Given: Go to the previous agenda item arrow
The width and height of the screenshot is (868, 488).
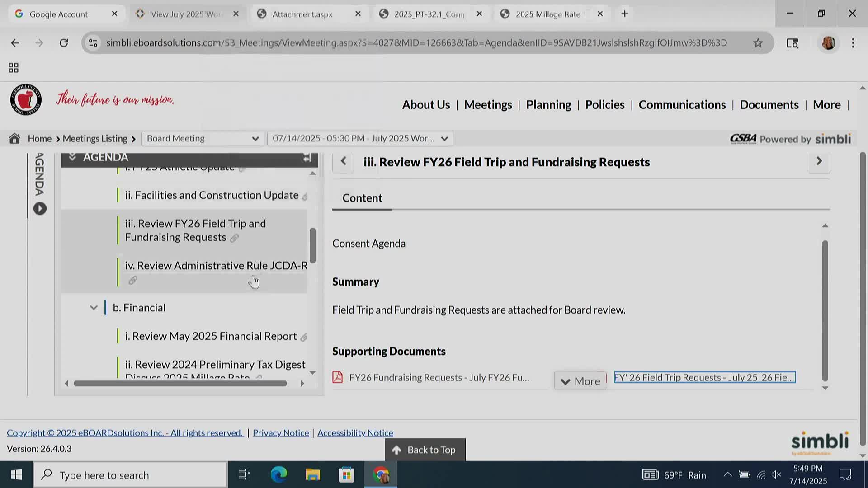Looking at the screenshot, I should click(x=343, y=161).
